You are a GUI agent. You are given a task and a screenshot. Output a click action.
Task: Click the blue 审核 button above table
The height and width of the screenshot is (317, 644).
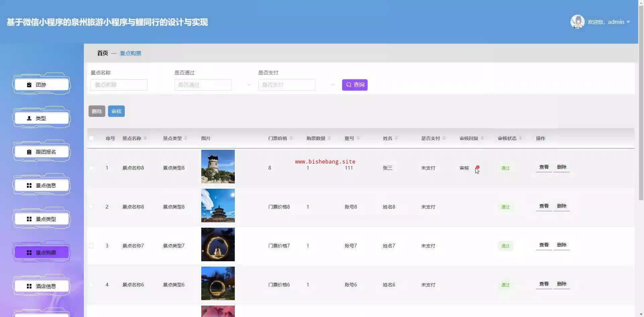point(116,111)
